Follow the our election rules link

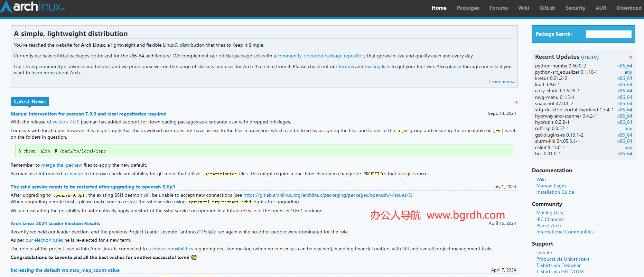pos(44,240)
